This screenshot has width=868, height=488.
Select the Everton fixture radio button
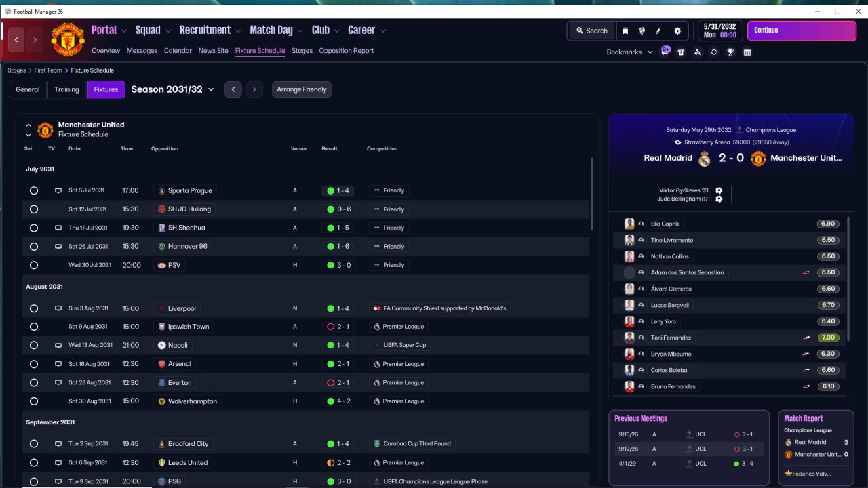pyautogui.click(x=34, y=383)
